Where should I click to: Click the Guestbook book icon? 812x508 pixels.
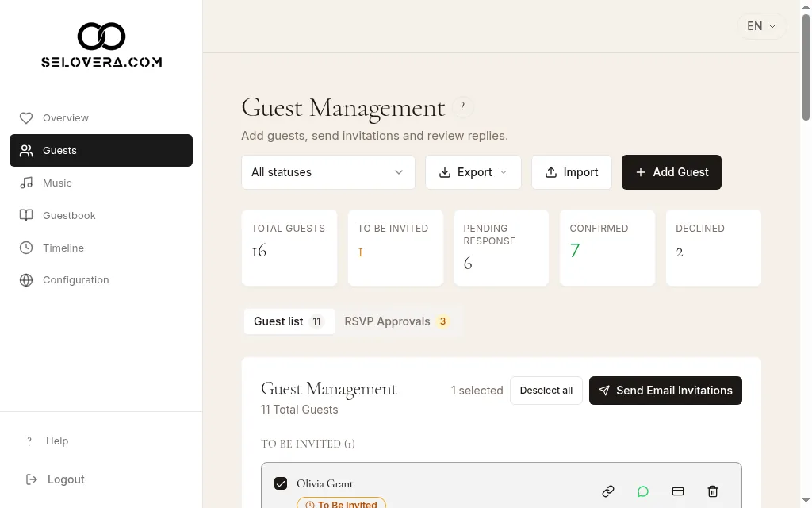(26, 215)
